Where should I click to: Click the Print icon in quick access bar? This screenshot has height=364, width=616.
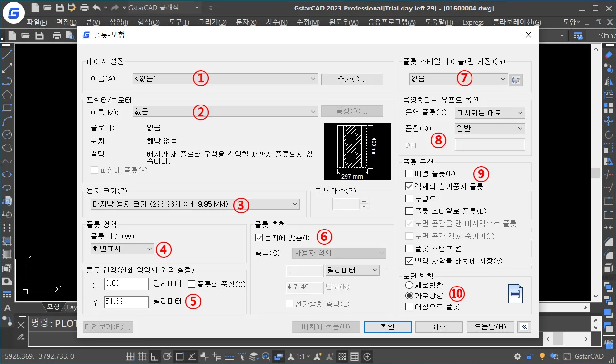(x=85, y=8)
